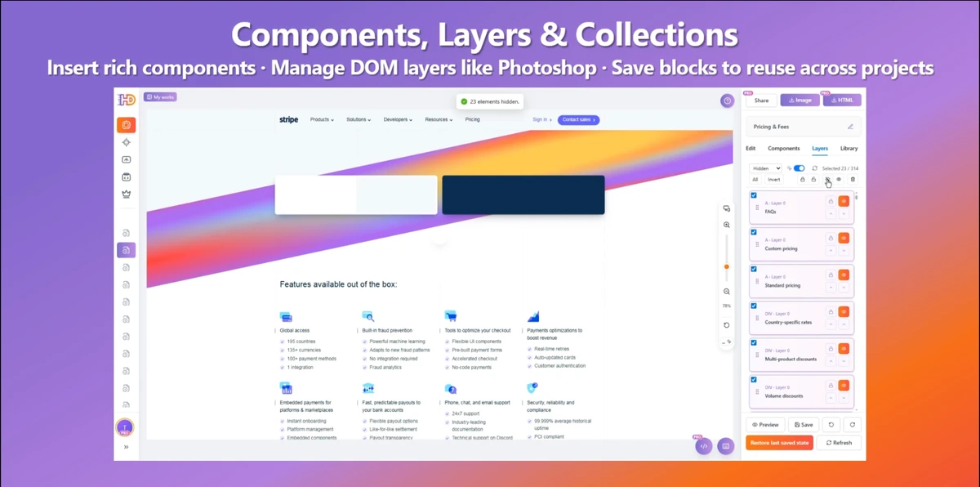Click the zoom out magnifier icon
The height and width of the screenshot is (487, 980).
[x=727, y=292]
